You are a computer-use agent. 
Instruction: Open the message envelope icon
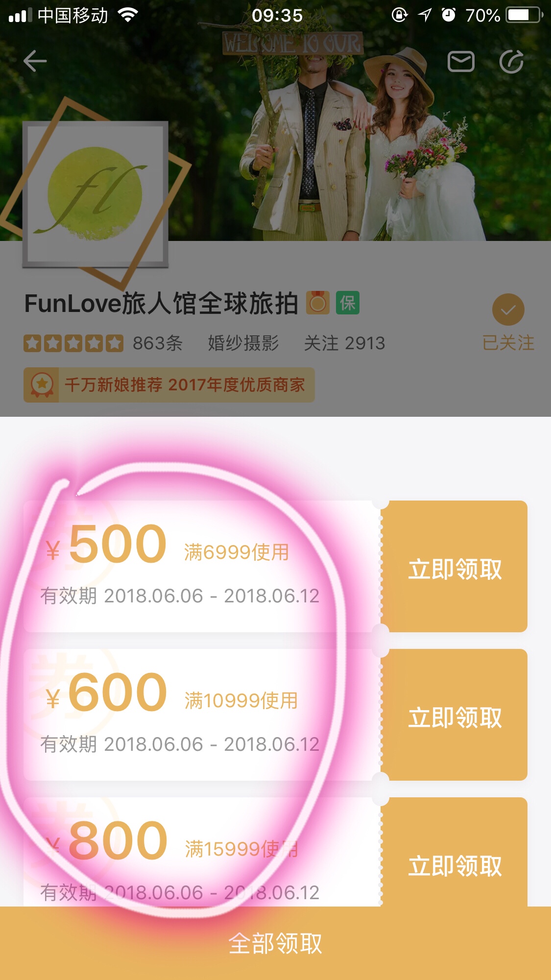click(461, 61)
